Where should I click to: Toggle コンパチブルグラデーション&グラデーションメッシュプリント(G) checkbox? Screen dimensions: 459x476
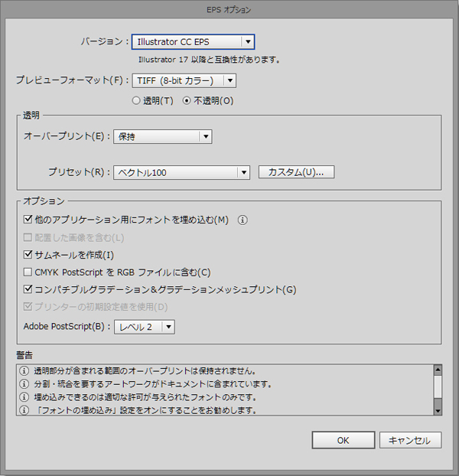click(x=28, y=289)
